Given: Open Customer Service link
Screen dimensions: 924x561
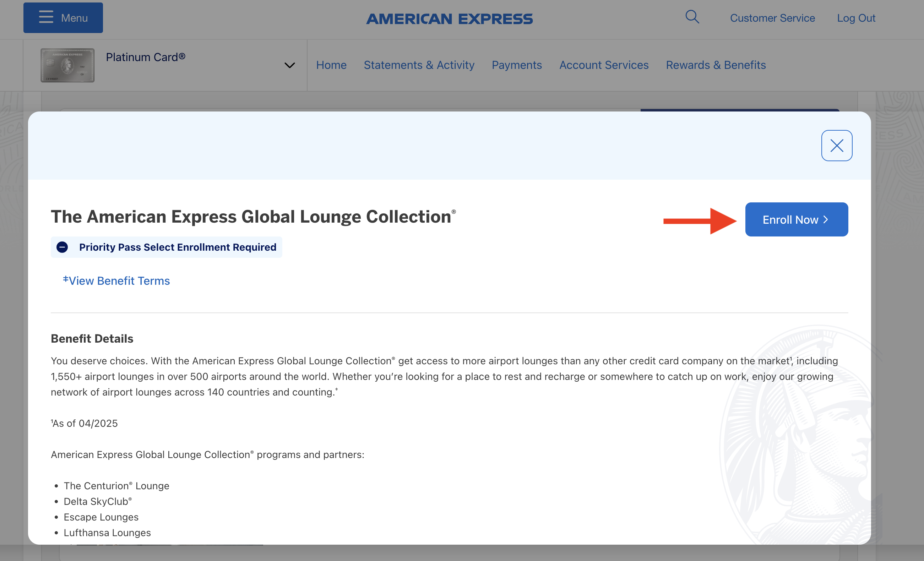Looking at the screenshot, I should [x=772, y=18].
